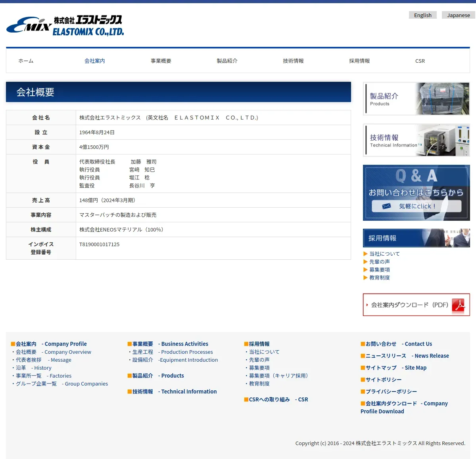Click the 会社概要 page heading

pyautogui.click(x=35, y=92)
